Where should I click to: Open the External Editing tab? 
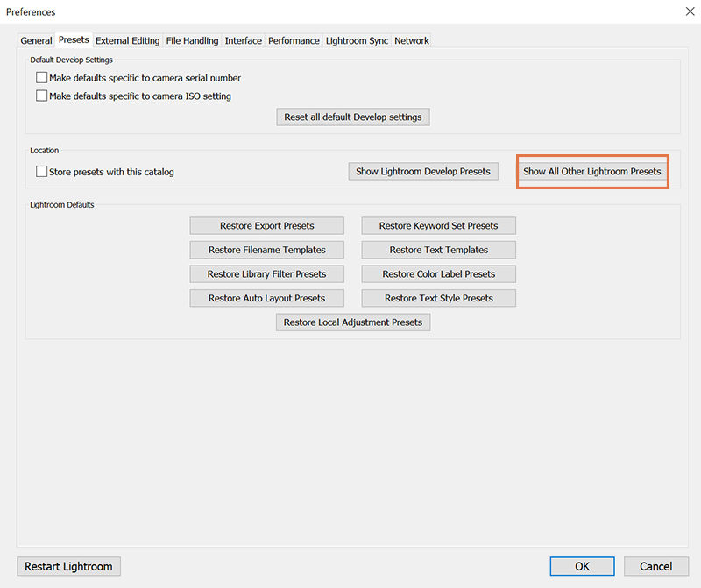pos(127,40)
